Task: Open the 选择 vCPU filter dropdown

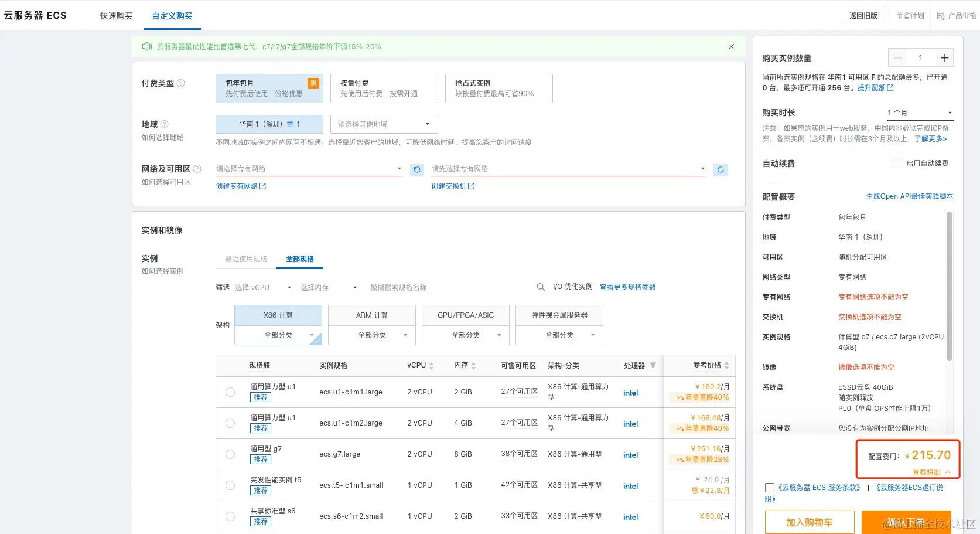Action: point(264,287)
